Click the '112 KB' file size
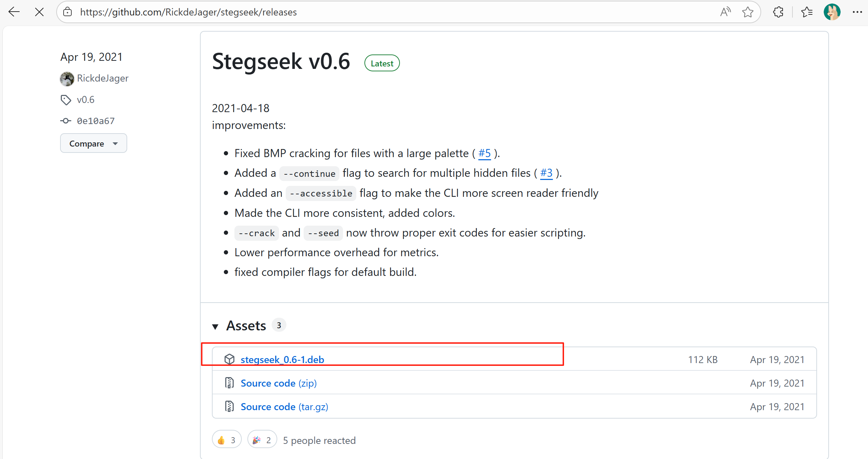This screenshot has height=459, width=868. [x=703, y=360]
